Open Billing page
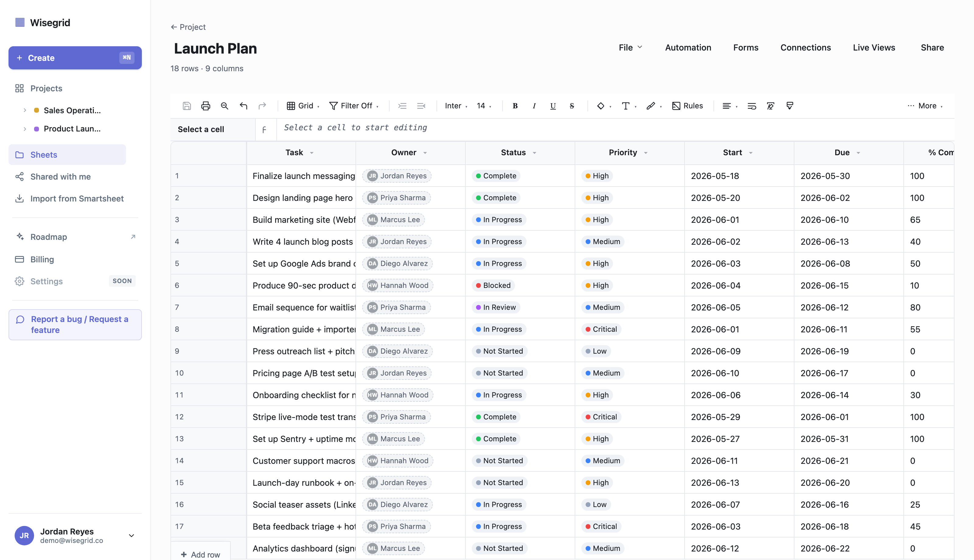This screenshot has width=974, height=560. 42,259
